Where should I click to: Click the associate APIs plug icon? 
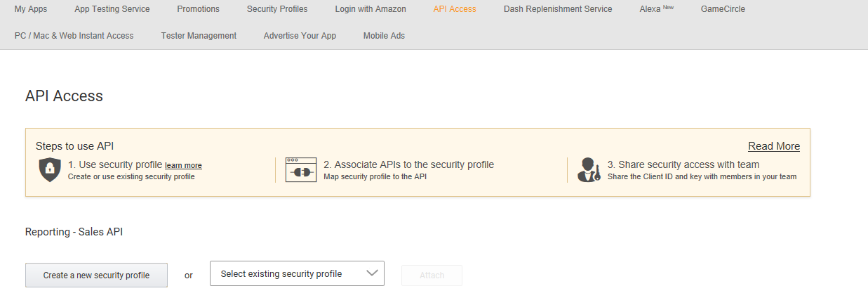click(x=301, y=170)
